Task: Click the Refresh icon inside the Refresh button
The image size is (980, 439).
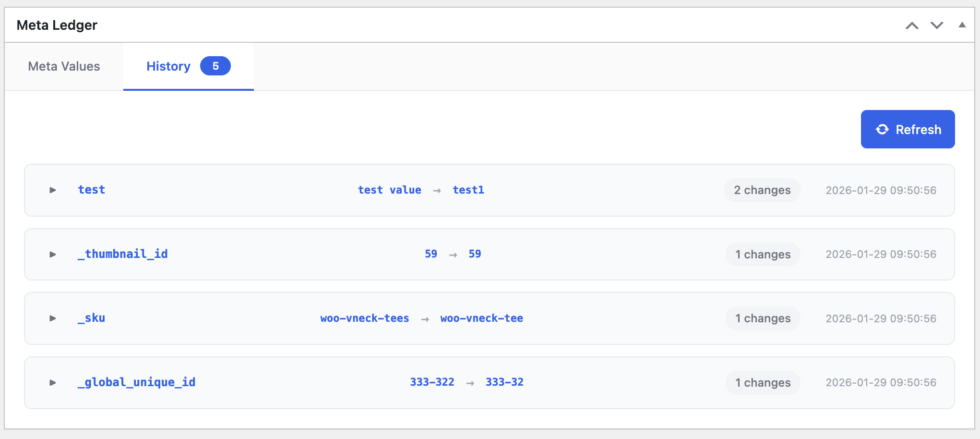Action: pos(882,129)
